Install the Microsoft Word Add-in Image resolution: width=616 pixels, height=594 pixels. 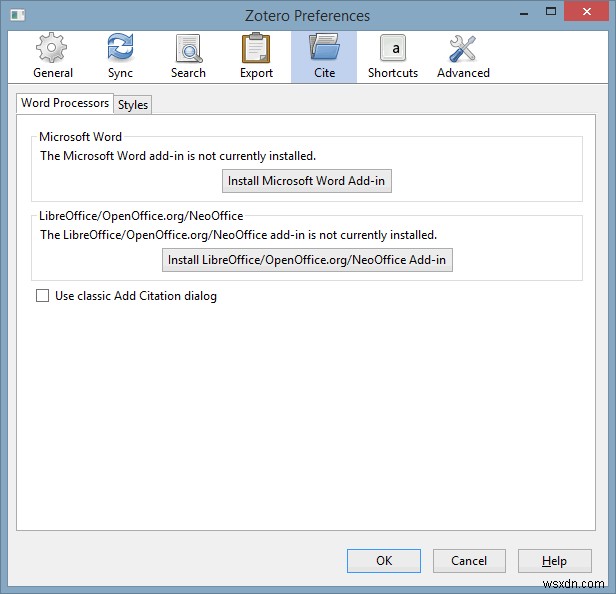pos(306,181)
